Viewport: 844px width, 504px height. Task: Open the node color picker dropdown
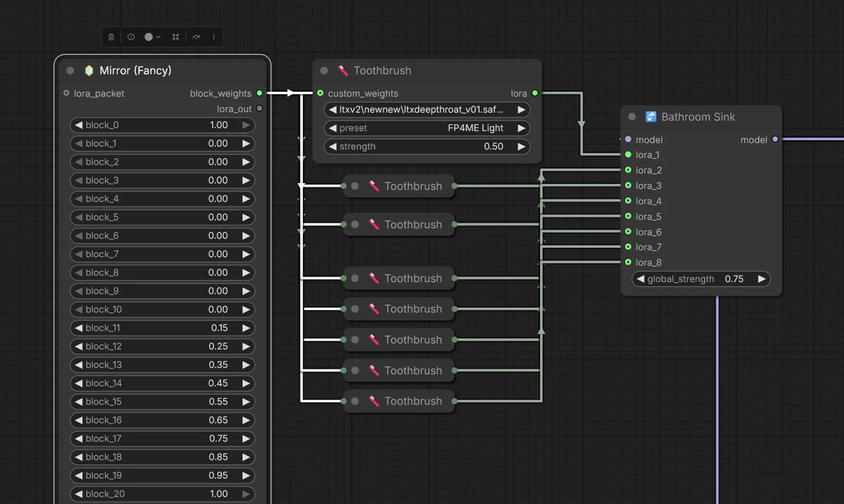[x=152, y=37]
